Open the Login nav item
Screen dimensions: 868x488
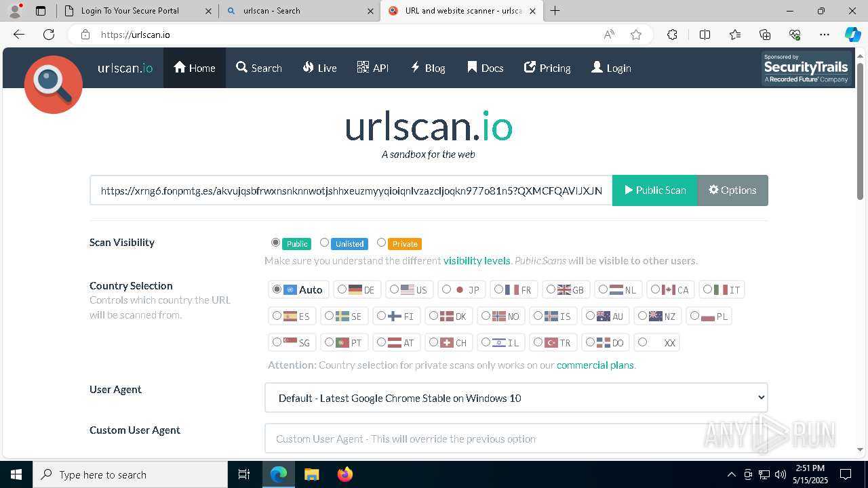[611, 68]
